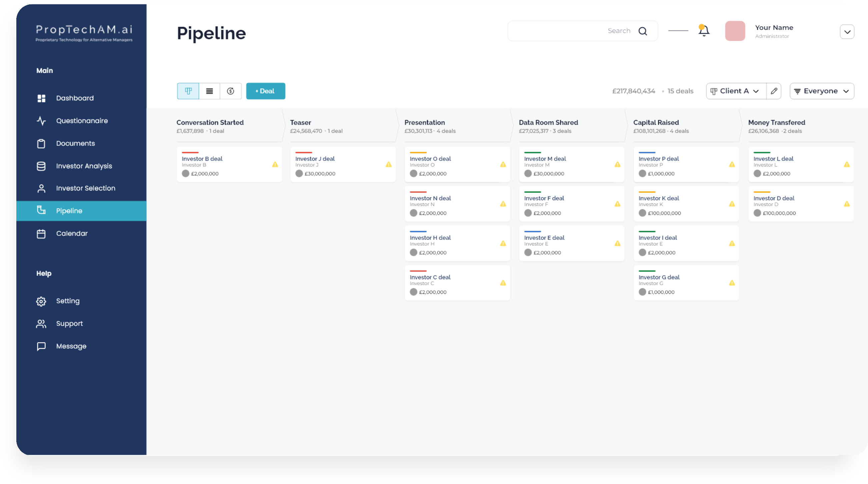Screen dimensions: 868x484
Task: Click the pink user avatar swatch
Action: point(735,31)
